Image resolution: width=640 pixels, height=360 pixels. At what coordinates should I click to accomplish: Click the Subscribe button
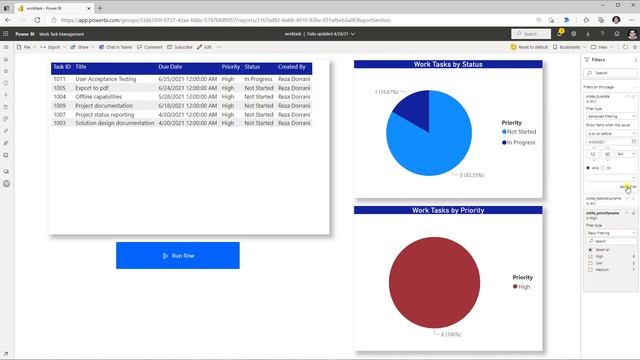click(180, 47)
